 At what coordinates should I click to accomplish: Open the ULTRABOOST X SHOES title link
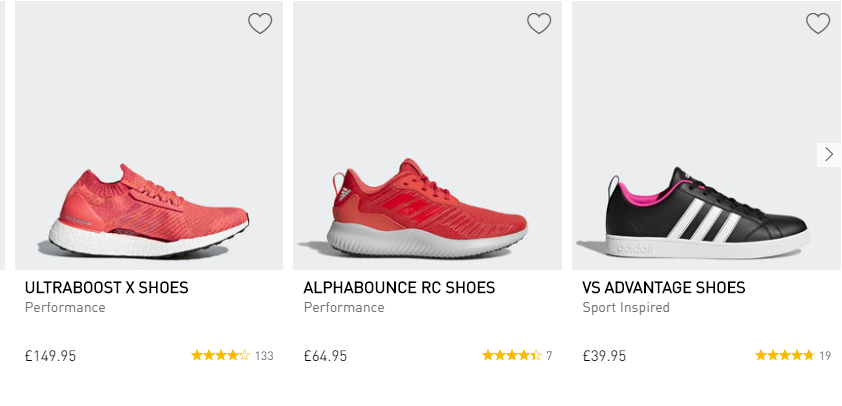(x=107, y=288)
